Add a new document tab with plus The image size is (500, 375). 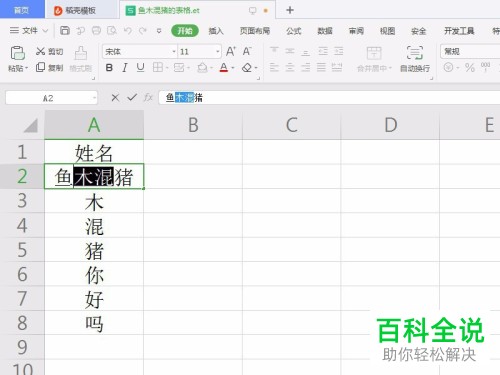coord(290,10)
